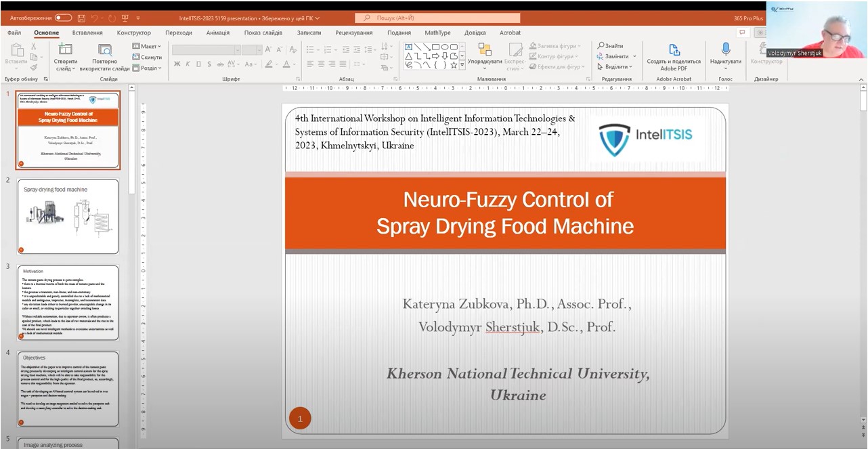
Task: Click Создать и поделиться Adobe PDF icon
Action: 674,49
